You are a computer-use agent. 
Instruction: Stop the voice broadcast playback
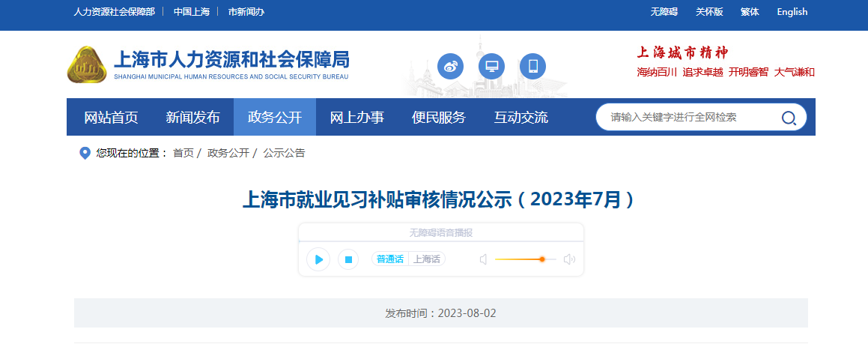tap(348, 259)
